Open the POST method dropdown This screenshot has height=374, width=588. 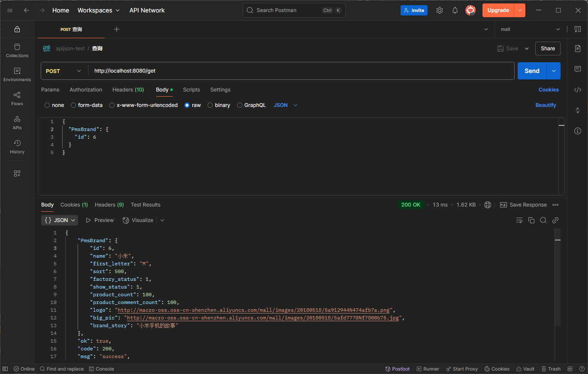point(63,71)
